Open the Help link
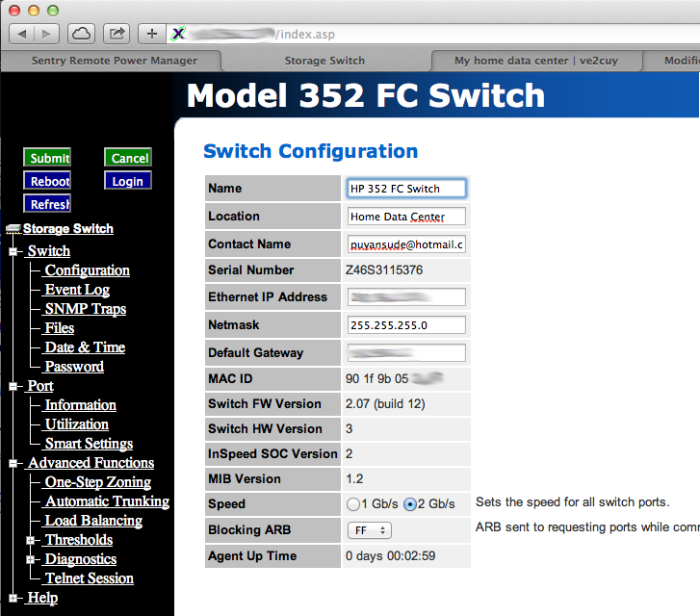This screenshot has height=616, width=700. tap(42, 598)
